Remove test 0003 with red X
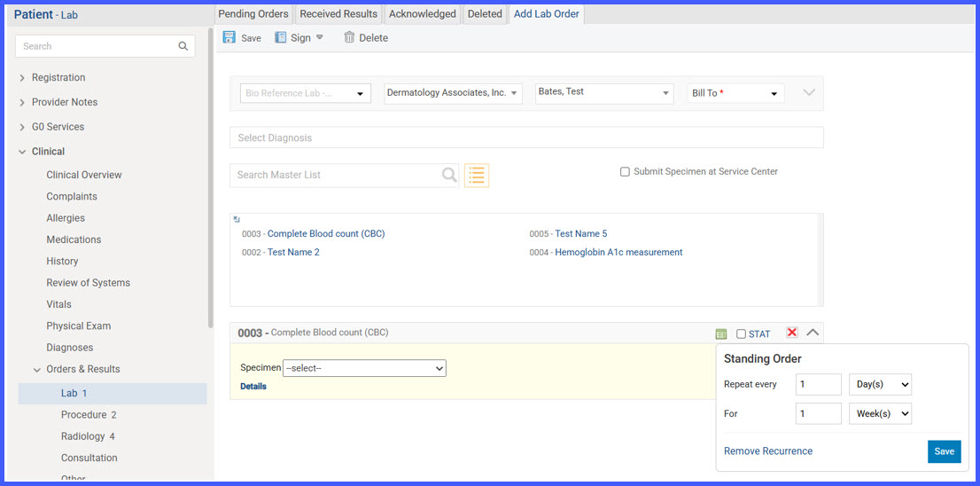980x486 pixels. point(792,333)
